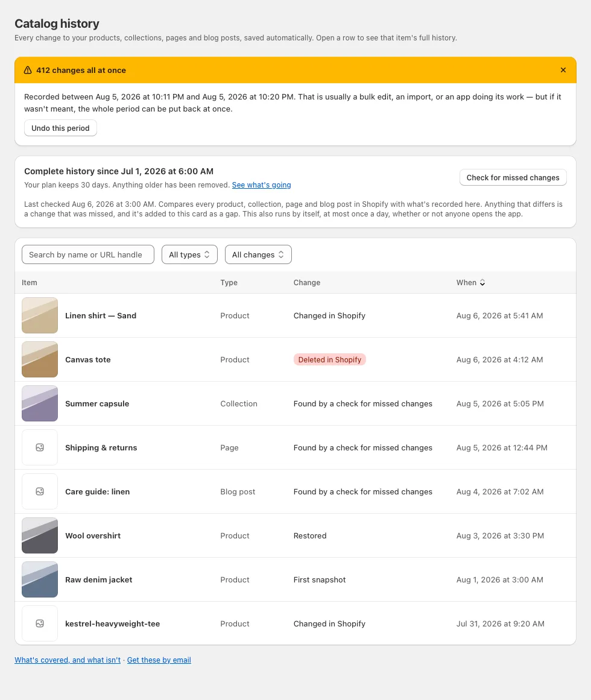This screenshot has height=700, width=591.
Task: Click the Page type cell for Shipping & returns
Action: (229, 447)
